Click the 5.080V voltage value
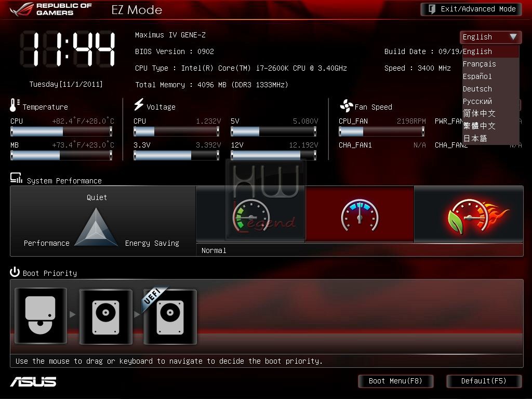The image size is (532, 399). pos(305,121)
